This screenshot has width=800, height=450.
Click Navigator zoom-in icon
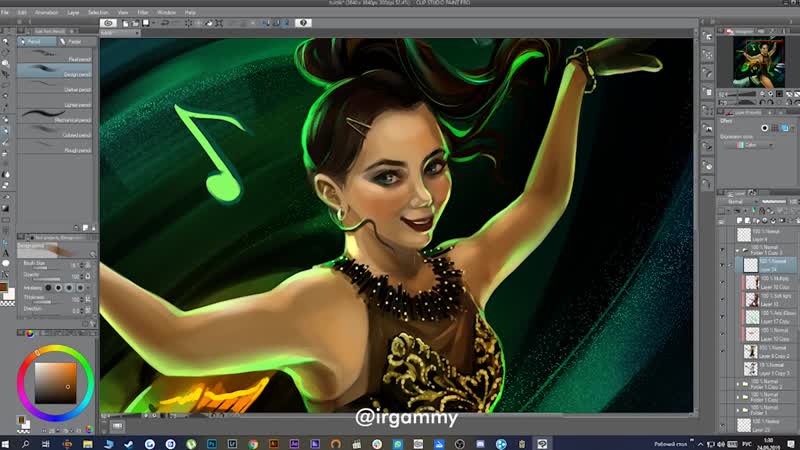click(770, 94)
